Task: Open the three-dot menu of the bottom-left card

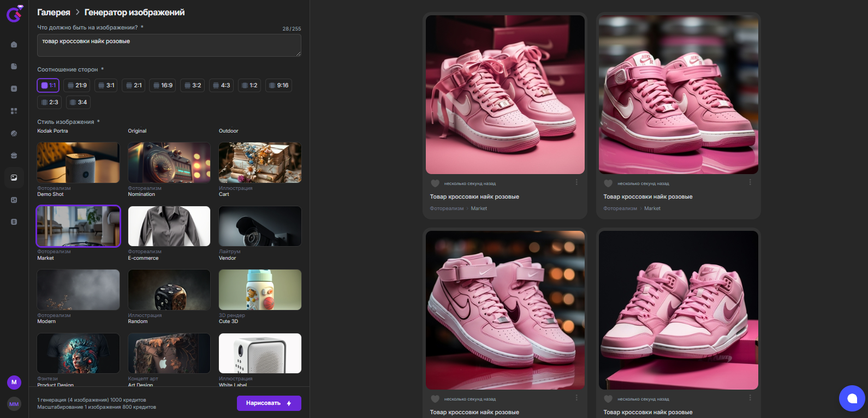Action: point(576,398)
